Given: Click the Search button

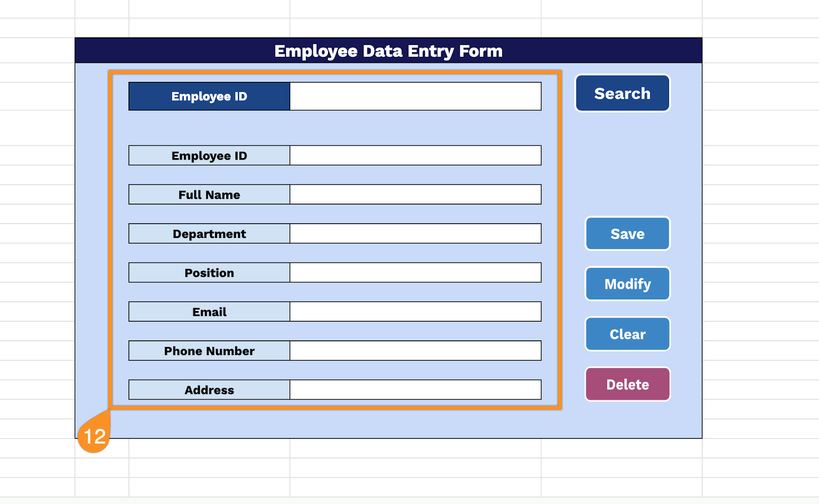Looking at the screenshot, I should tap(622, 93).
